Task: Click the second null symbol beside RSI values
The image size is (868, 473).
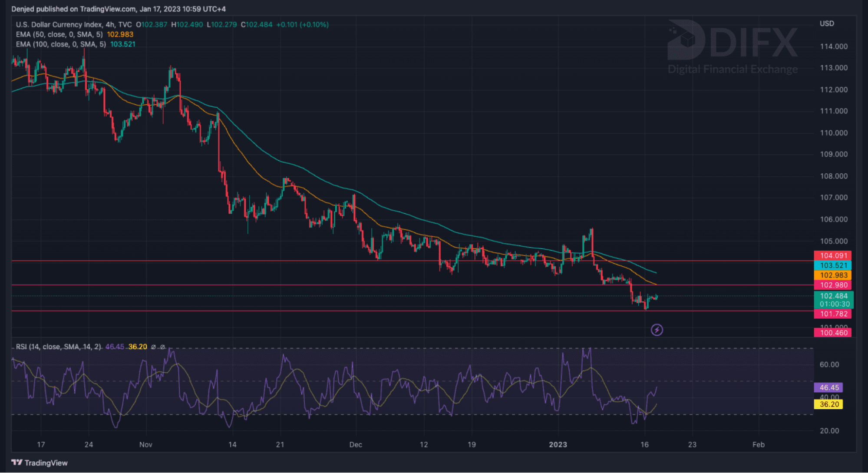Action: tap(162, 347)
